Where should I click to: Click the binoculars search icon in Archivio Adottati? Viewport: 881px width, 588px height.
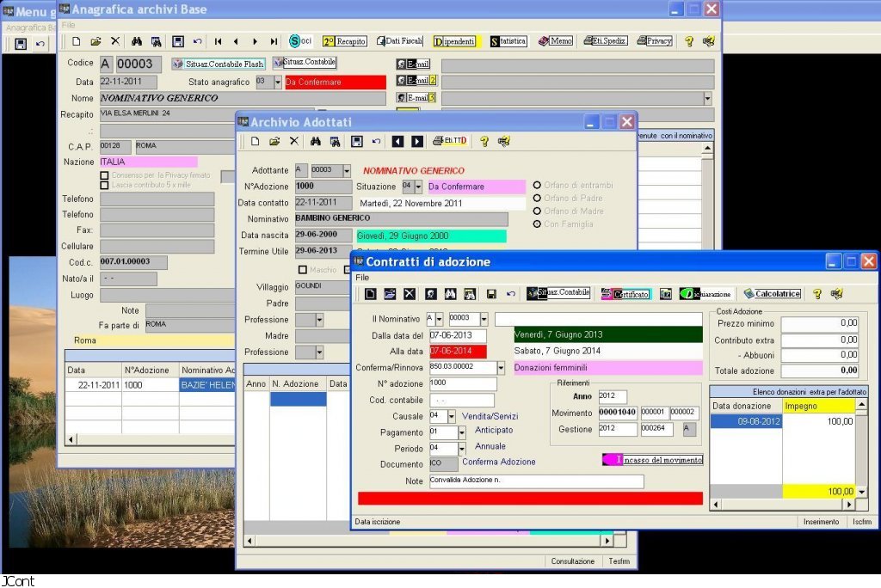click(x=316, y=141)
